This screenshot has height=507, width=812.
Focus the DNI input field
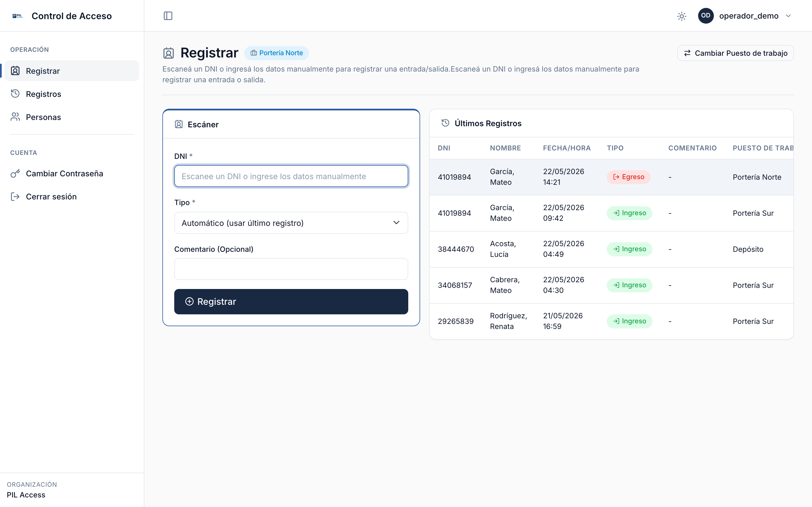[291, 176]
